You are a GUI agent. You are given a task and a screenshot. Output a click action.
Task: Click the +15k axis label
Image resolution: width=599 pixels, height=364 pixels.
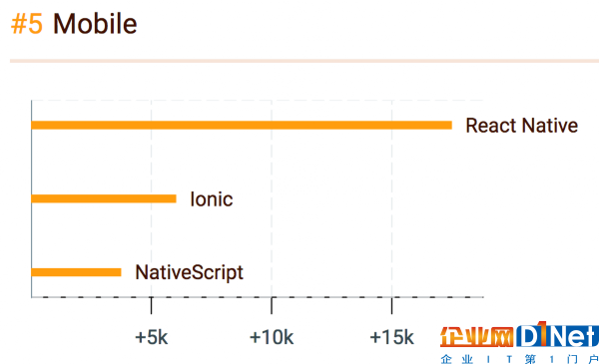(x=391, y=337)
